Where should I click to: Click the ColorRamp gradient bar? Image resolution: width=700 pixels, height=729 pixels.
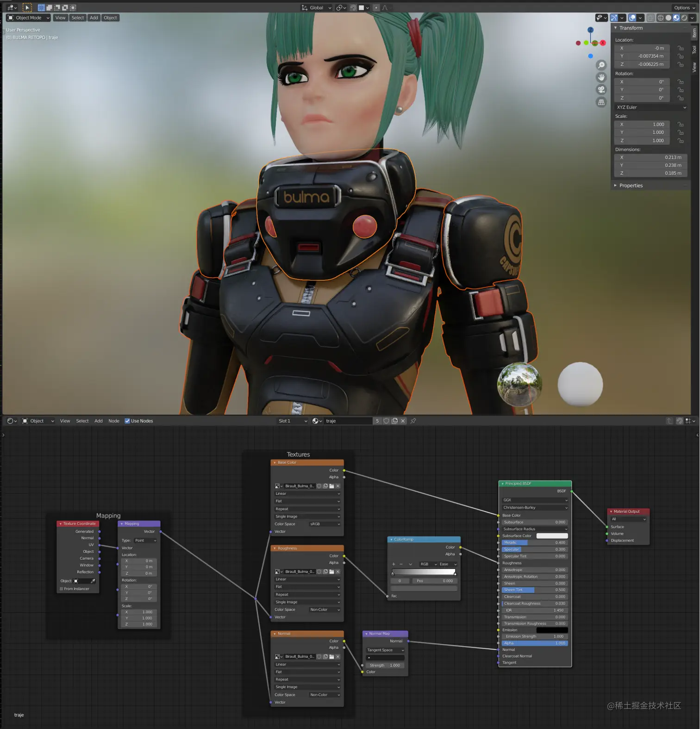coord(424,572)
